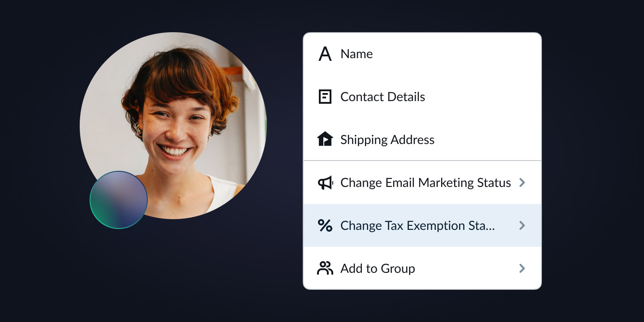Viewport: 644px width, 322px height.
Task: Click the Contact Details document icon
Action: tap(325, 97)
